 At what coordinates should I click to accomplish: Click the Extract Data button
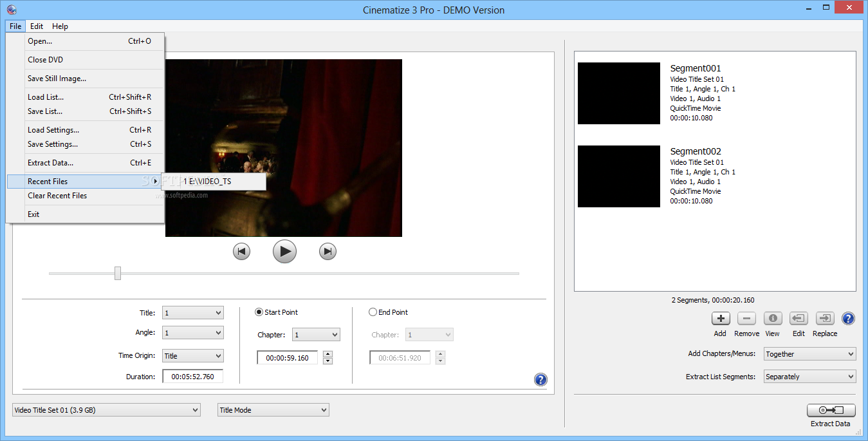(x=831, y=410)
